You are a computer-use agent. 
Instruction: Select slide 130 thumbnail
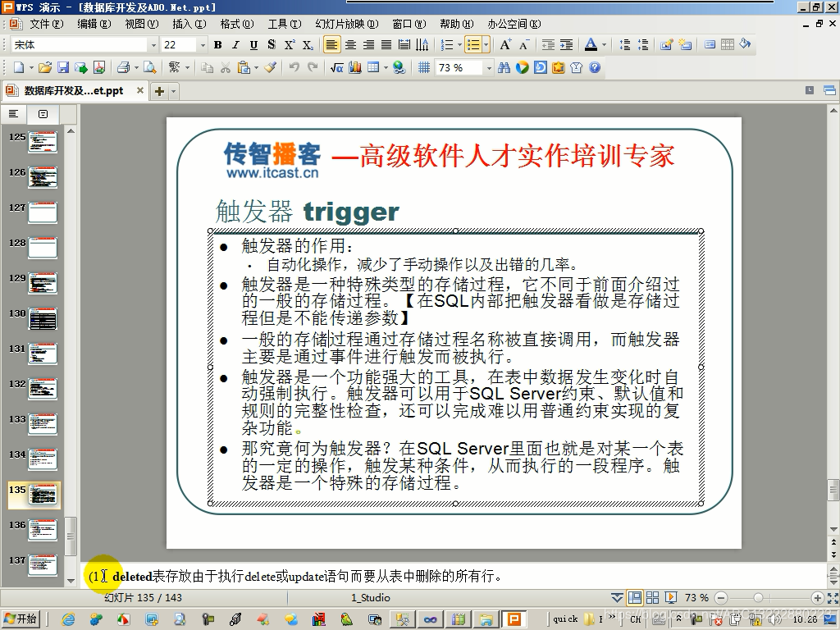pos(43,318)
